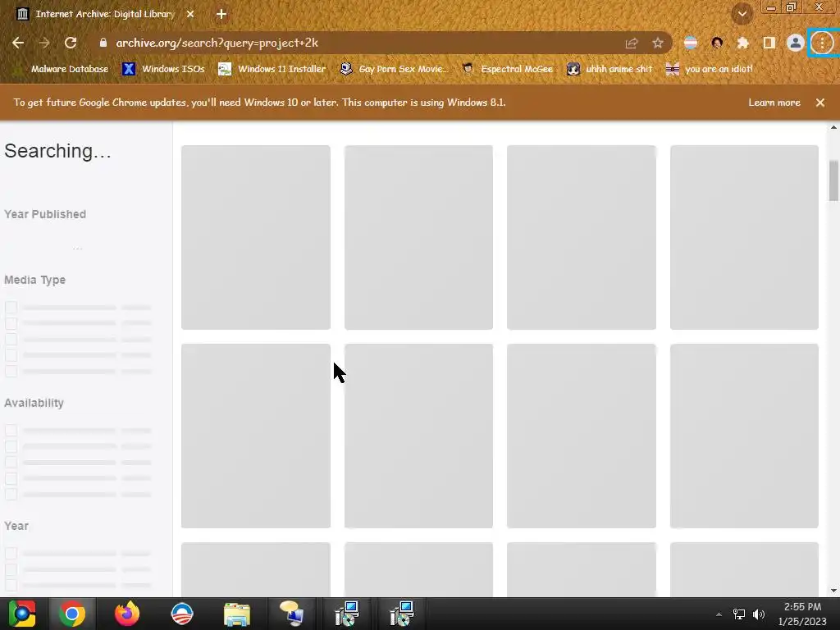View site info lock icon

[103, 43]
